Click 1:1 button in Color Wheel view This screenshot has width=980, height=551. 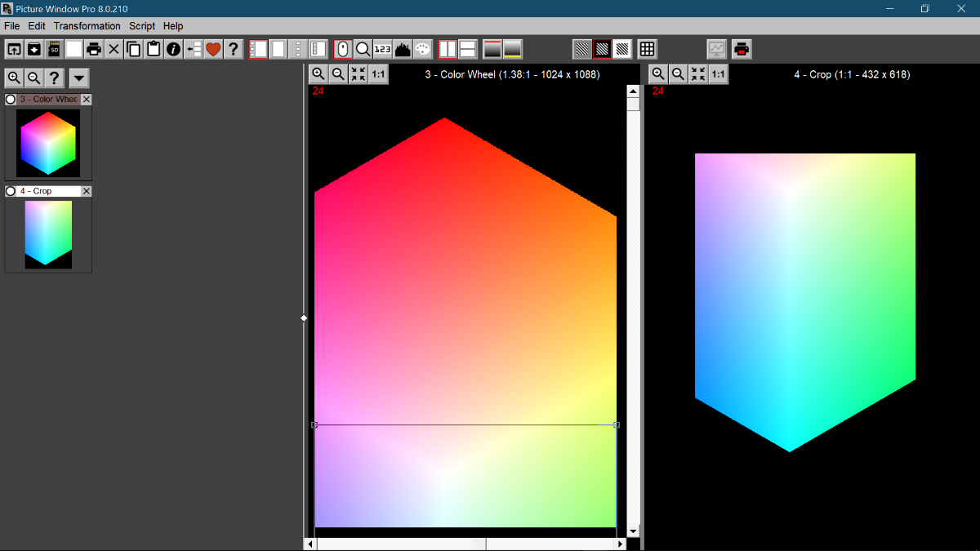[x=378, y=74]
